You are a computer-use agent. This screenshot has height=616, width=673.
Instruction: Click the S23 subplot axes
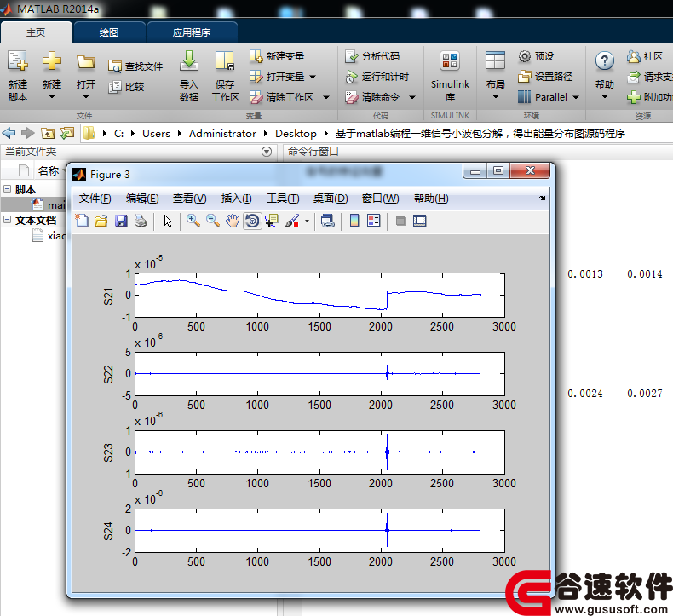click(x=319, y=452)
